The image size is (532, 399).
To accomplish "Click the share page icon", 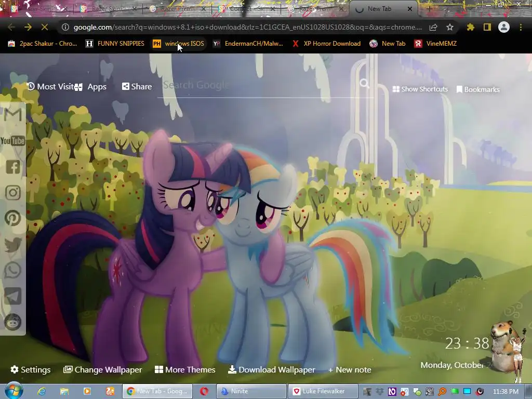I will click(x=433, y=27).
